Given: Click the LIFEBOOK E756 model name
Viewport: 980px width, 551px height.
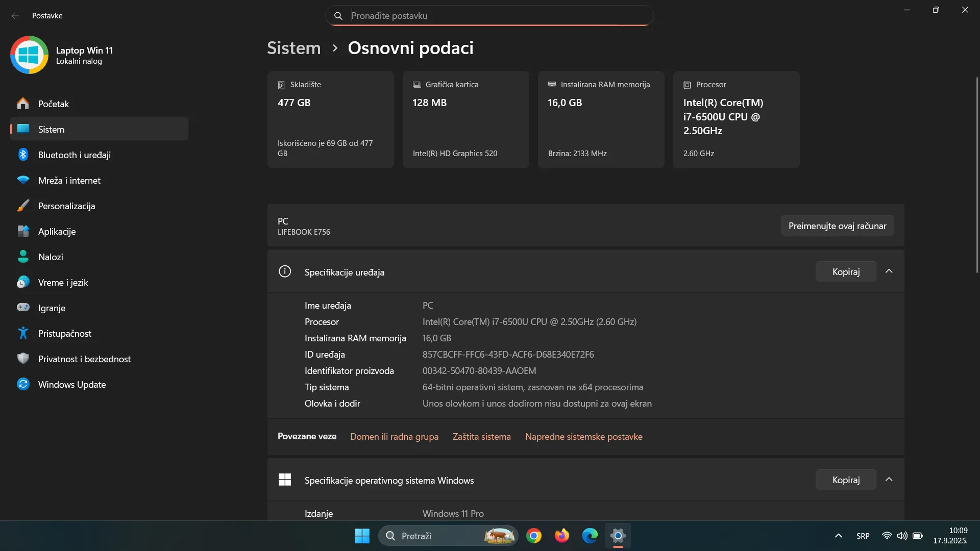Looking at the screenshot, I should (304, 232).
